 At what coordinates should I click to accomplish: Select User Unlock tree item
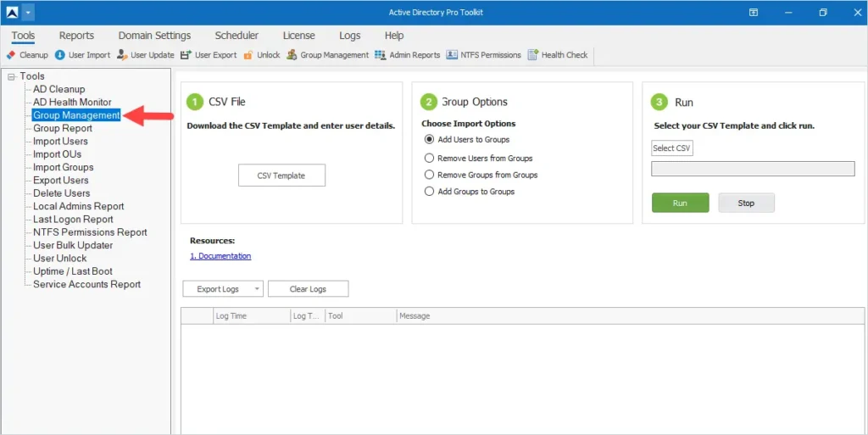(x=60, y=259)
